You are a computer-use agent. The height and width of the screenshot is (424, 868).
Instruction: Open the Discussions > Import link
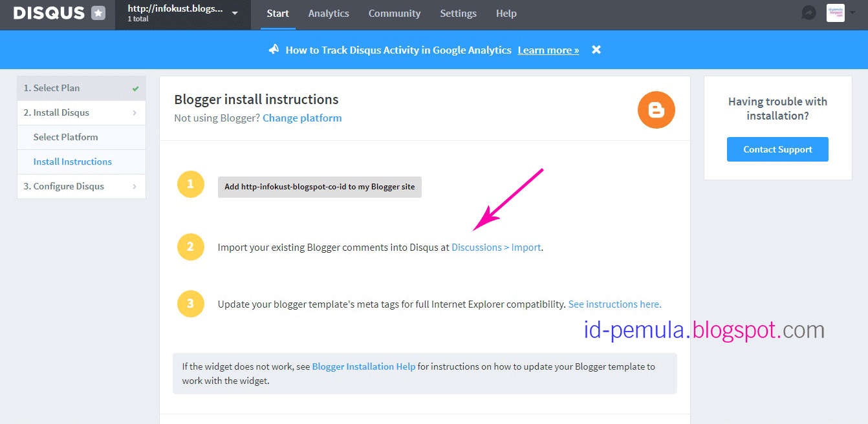(x=496, y=248)
